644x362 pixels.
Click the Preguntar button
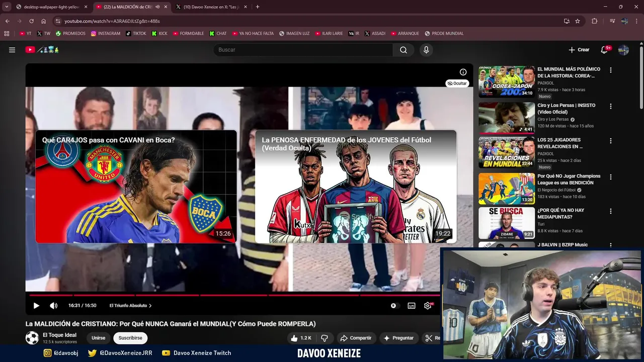(x=398, y=338)
